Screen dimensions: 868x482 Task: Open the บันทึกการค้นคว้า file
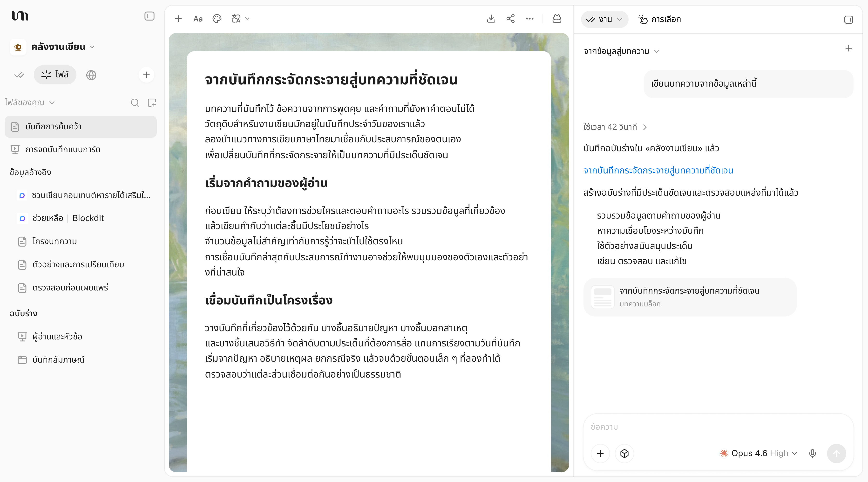click(x=81, y=127)
